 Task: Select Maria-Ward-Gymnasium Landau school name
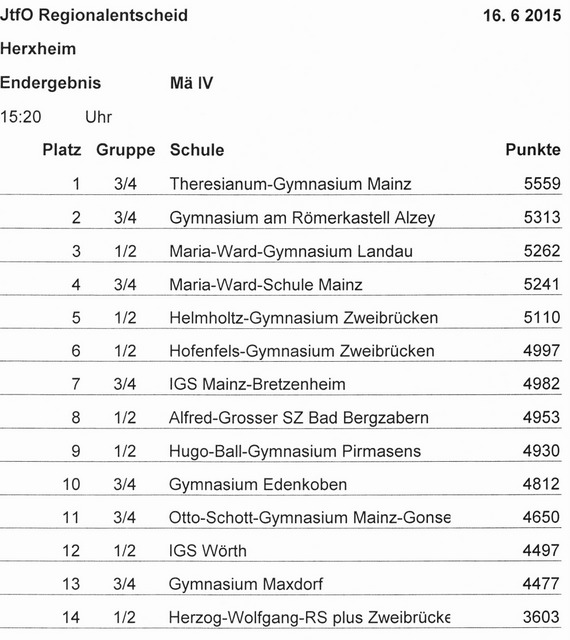click(x=291, y=251)
